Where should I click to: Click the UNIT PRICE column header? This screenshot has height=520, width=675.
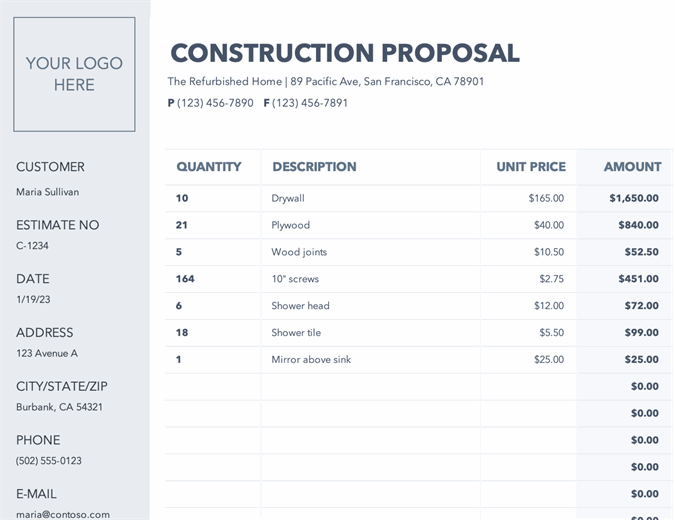pos(530,167)
